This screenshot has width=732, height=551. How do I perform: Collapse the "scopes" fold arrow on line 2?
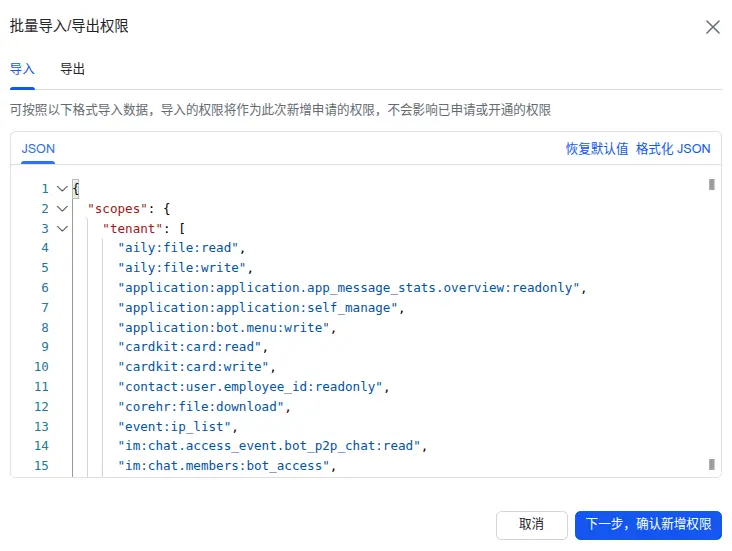click(x=62, y=209)
